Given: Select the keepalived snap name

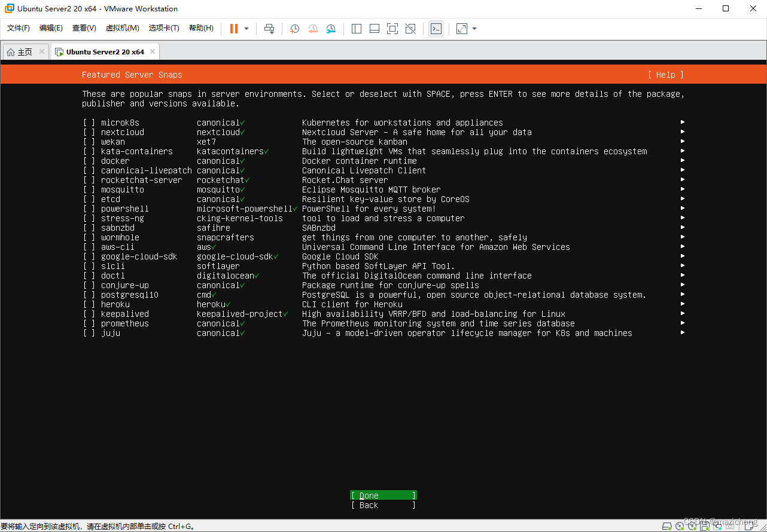Looking at the screenshot, I should pos(125,314).
